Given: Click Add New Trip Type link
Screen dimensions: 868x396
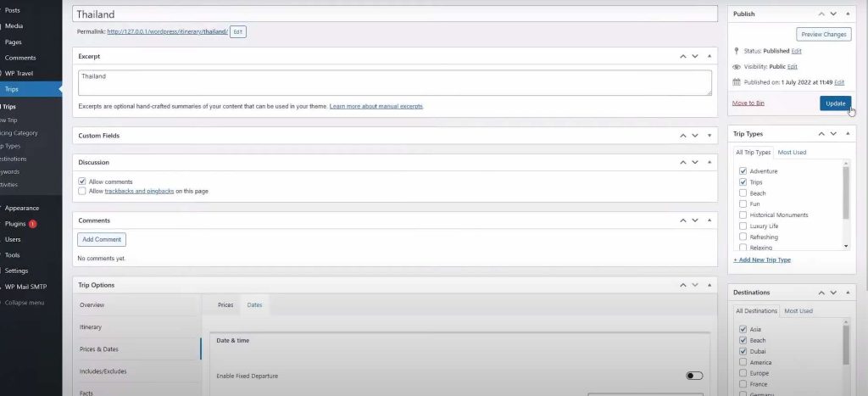Looking at the screenshot, I should [762, 259].
